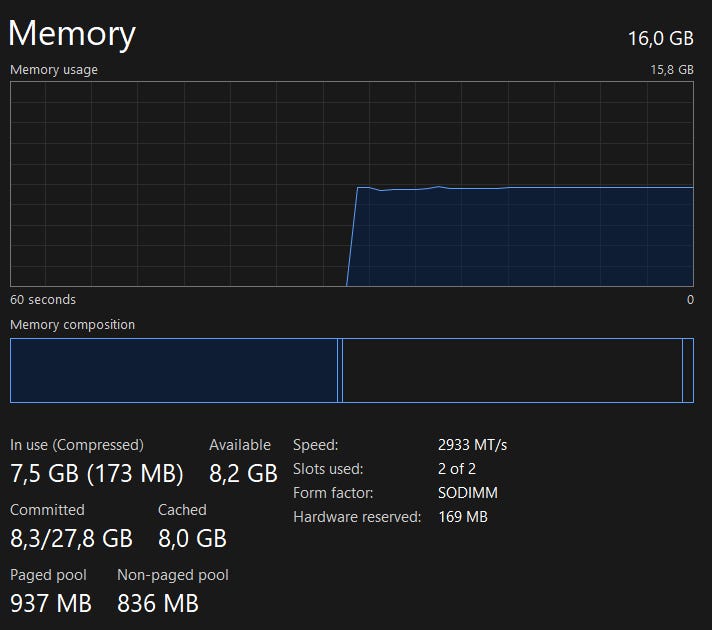Click inside the Memory usage graph
The height and width of the screenshot is (630, 712).
pyautogui.click(x=352, y=184)
